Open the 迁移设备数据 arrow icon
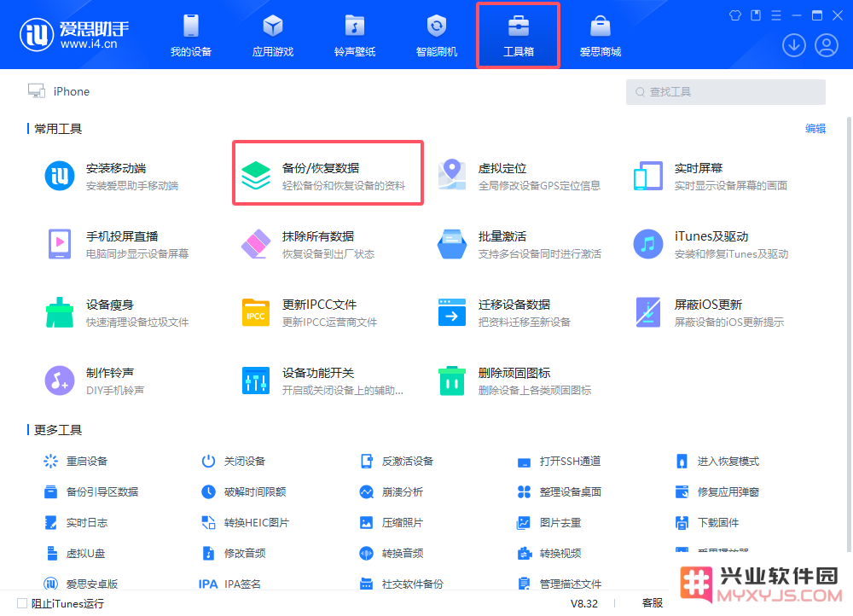The width and height of the screenshot is (853, 616). 451,312
